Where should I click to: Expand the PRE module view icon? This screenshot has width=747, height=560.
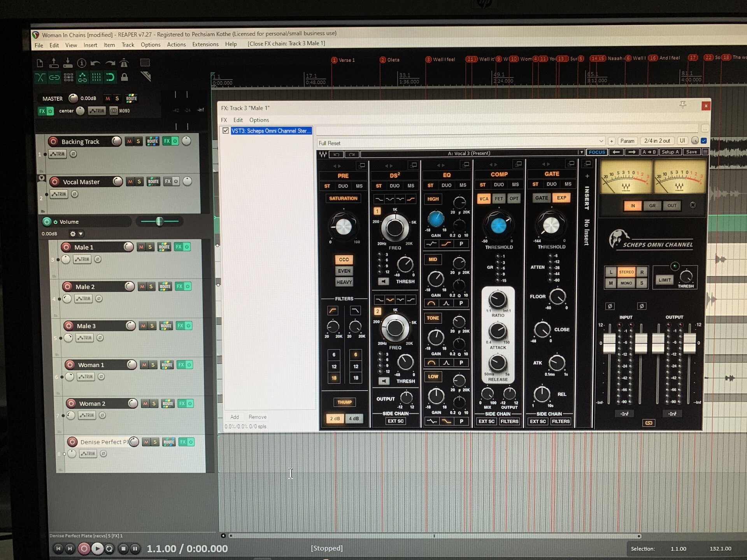point(362,165)
